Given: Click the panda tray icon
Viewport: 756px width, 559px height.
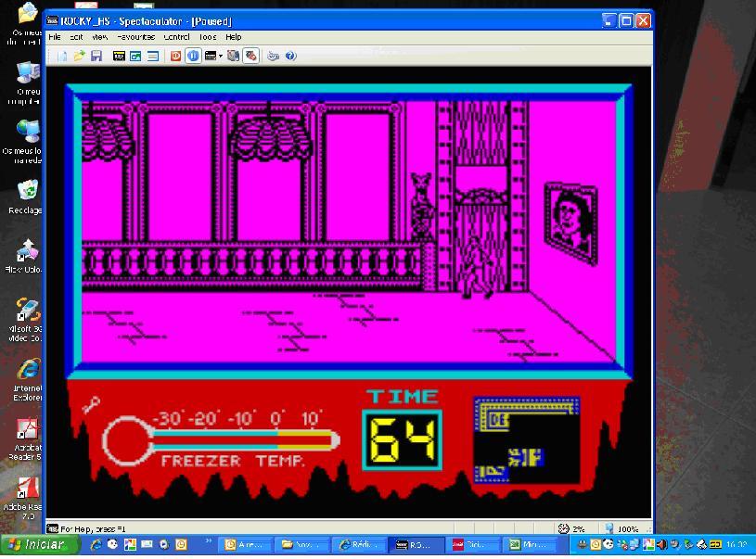Looking at the screenshot, I should tap(609, 544).
